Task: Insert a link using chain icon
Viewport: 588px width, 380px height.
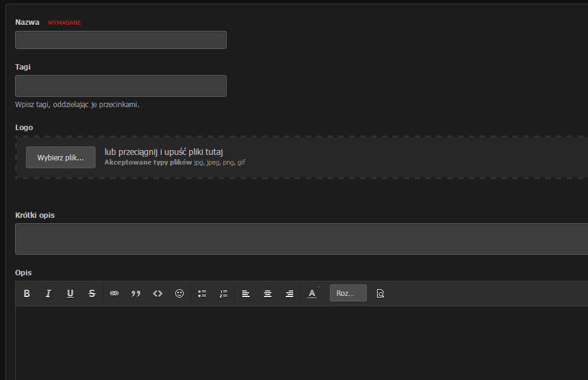Action: 114,293
